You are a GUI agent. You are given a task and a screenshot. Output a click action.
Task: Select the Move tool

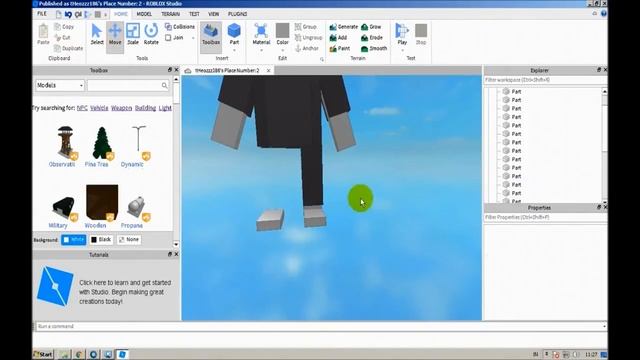(x=115, y=34)
